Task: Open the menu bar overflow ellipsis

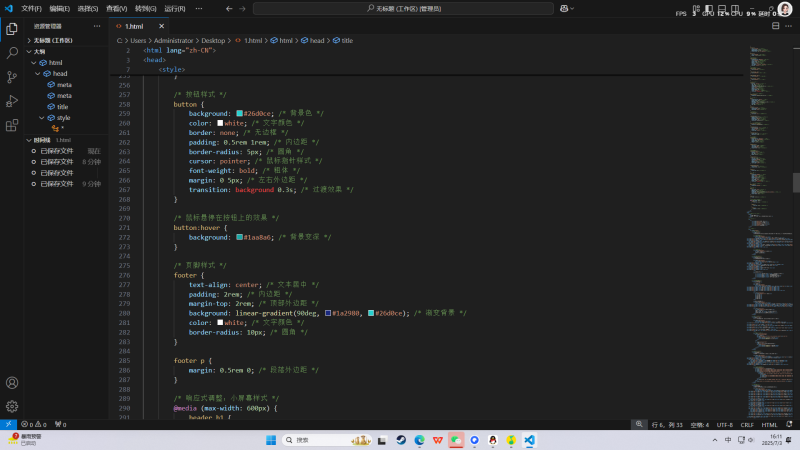Action: pyautogui.click(x=198, y=9)
